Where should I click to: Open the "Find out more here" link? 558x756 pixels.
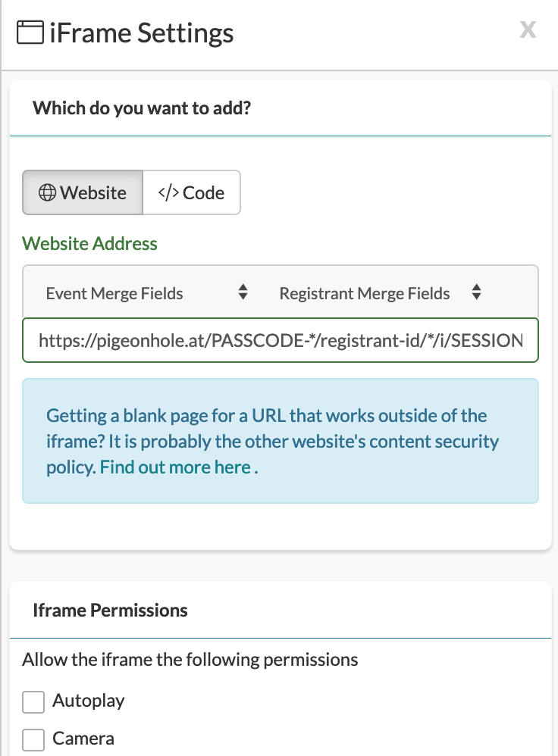click(175, 467)
